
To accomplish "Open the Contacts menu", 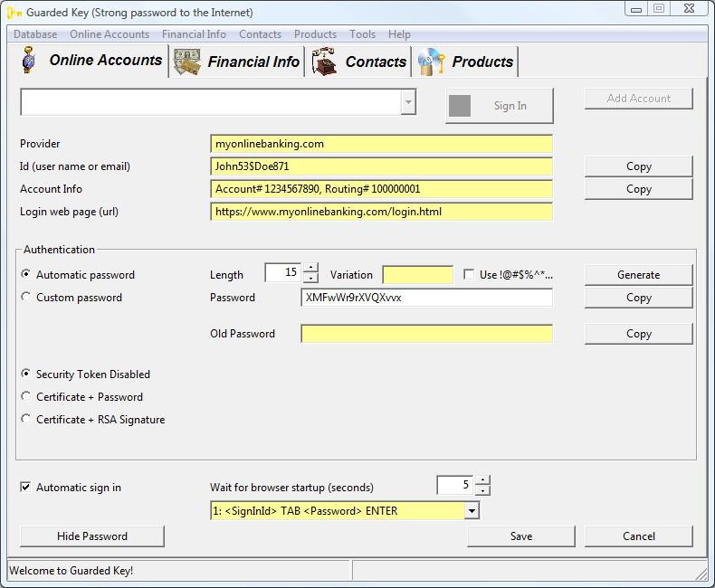I will coord(260,34).
